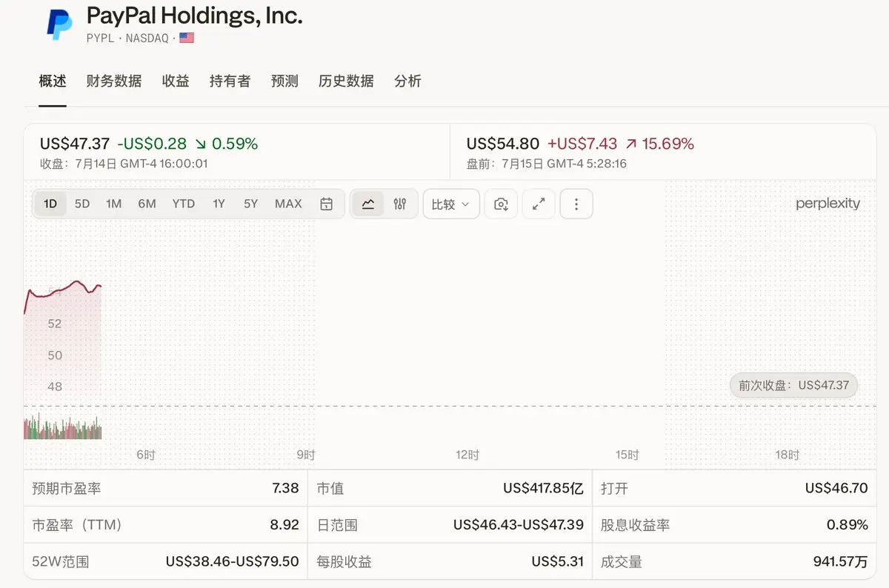Go to the 持有者 tab
The height and width of the screenshot is (588, 889).
tap(230, 81)
